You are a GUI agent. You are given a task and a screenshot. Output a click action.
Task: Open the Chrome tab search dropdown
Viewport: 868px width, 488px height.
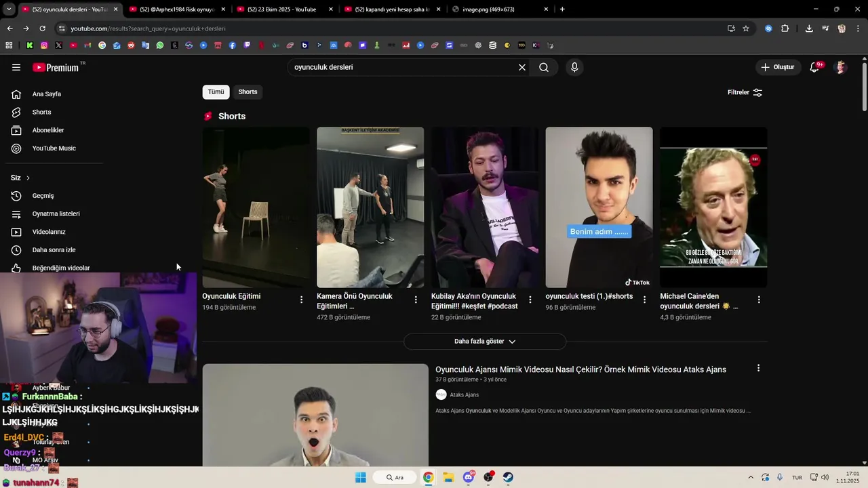9,9
